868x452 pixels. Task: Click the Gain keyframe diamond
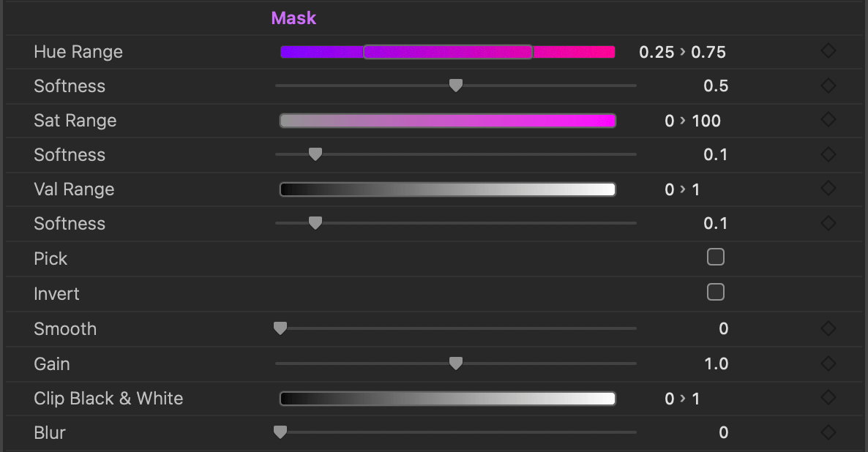(828, 364)
